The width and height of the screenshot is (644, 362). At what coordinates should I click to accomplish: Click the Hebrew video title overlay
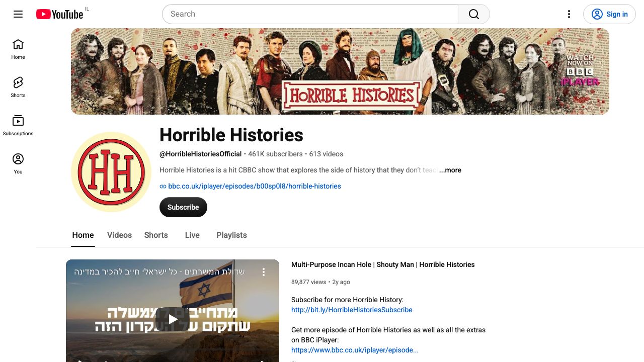[159, 272]
